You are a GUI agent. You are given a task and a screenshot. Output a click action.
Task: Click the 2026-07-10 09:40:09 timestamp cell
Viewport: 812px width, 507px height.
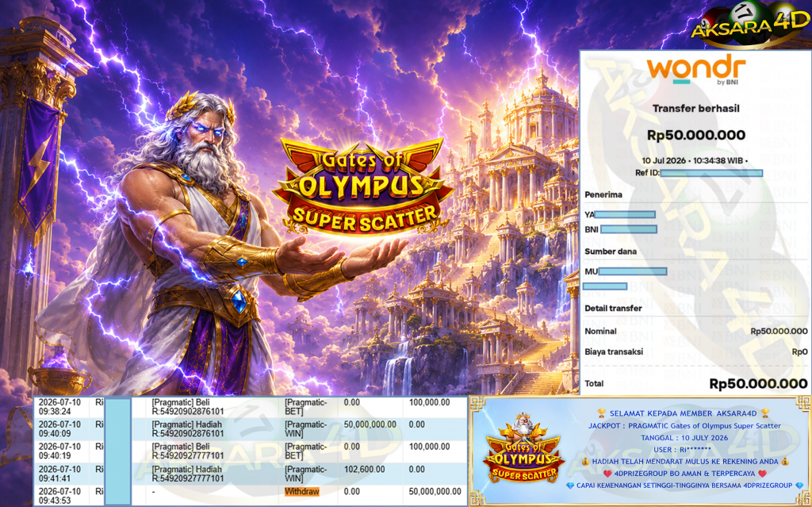click(59, 428)
